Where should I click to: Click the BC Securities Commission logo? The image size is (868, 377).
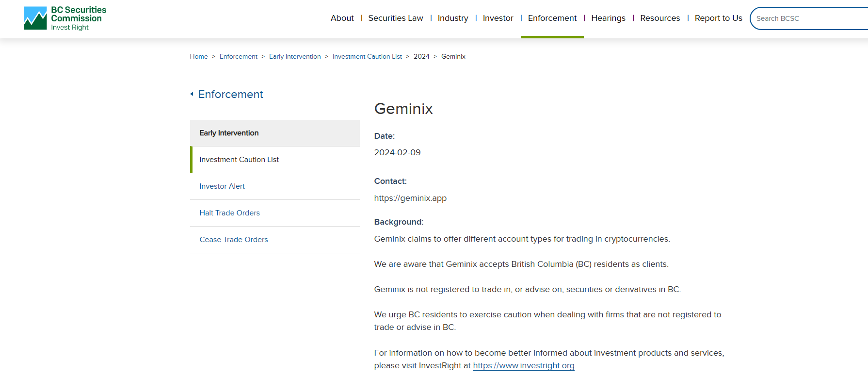(x=65, y=18)
